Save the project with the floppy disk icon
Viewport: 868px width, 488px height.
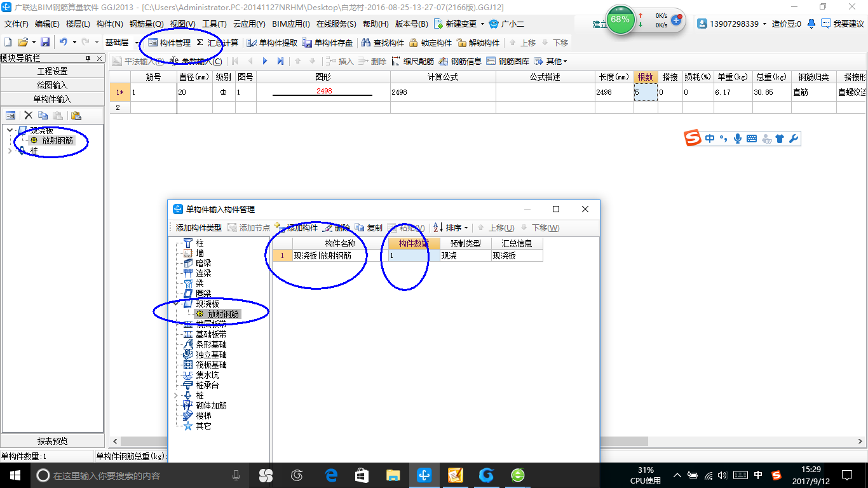(45, 42)
